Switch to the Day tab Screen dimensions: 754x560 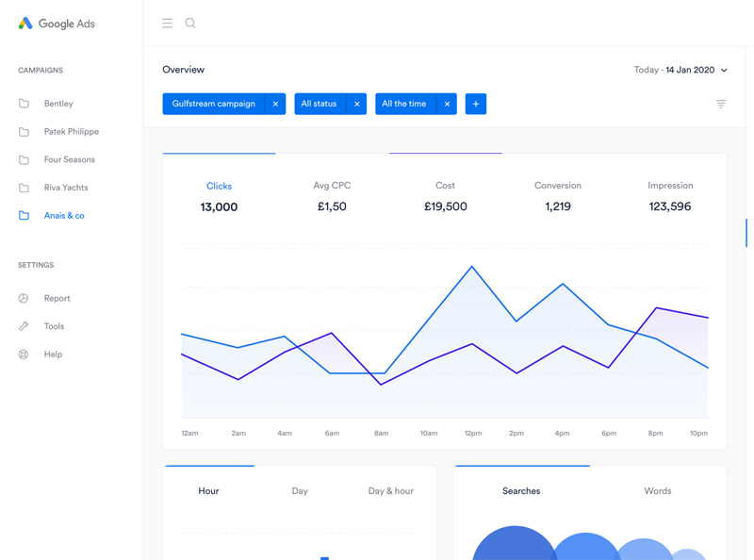300,490
